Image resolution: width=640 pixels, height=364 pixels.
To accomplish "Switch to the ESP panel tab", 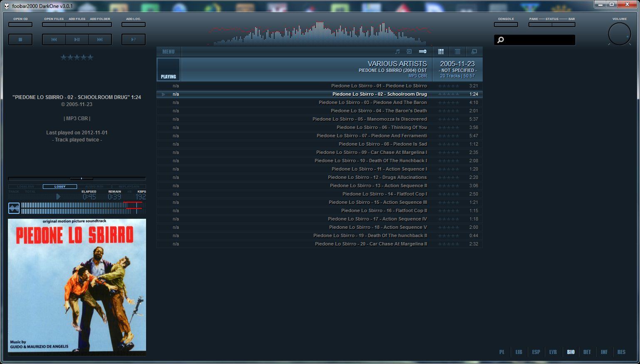I will [x=536, y=352].
